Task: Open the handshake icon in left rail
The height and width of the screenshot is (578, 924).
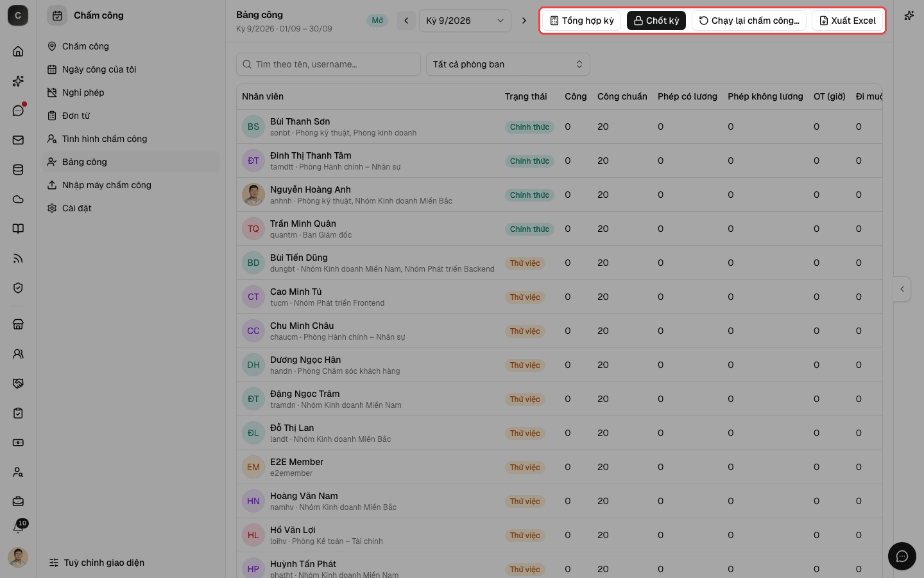Action: [18, 383]
